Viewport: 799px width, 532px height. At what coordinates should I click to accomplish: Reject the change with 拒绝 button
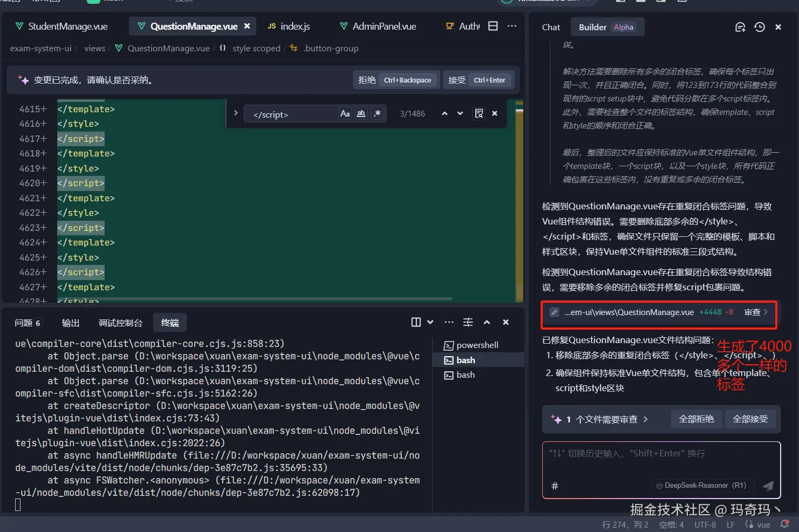coord(396,80)
